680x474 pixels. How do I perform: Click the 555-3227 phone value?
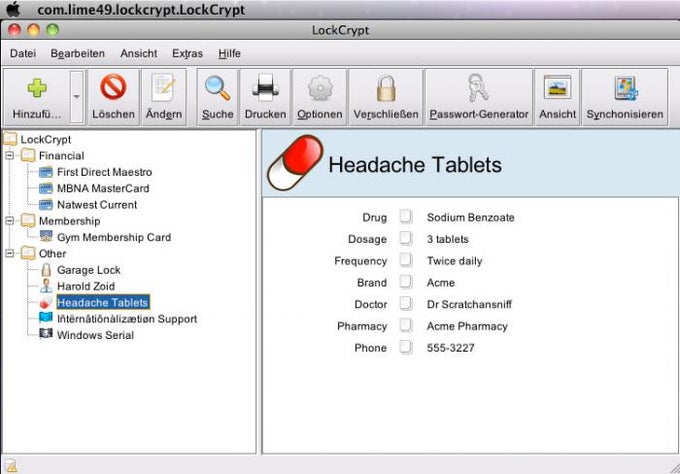(x=451, y=348)
